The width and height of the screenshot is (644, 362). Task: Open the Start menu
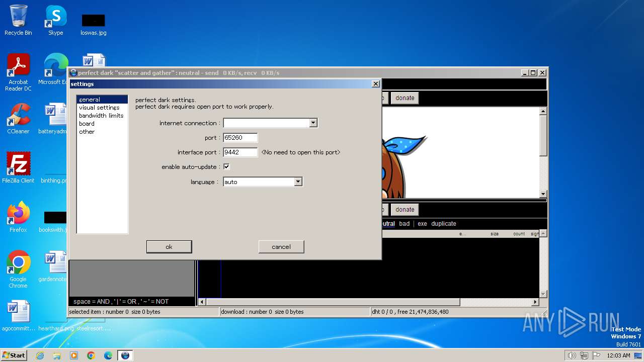[x=14, y=355]
